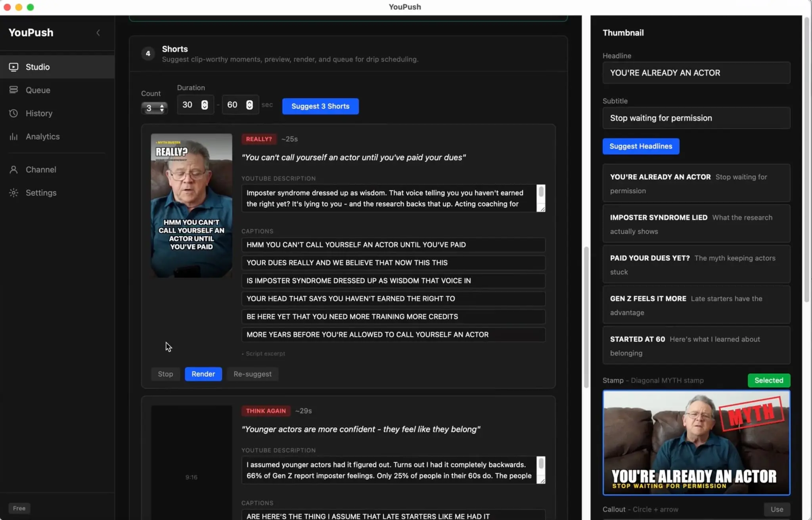Edit second short's YouTube description
The width and height of the screenshot is (812, 520).
389,470
